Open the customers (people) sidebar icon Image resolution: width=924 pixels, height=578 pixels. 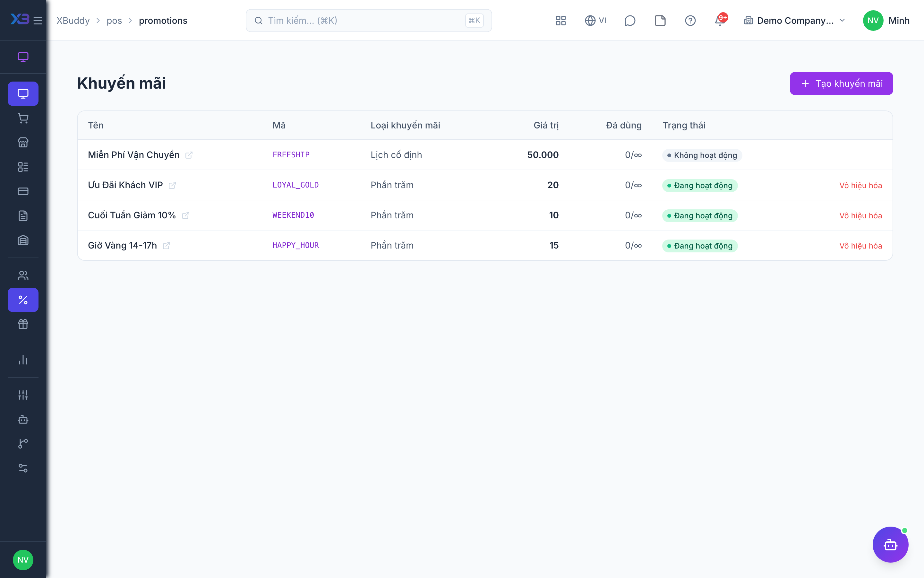[23, 275]
